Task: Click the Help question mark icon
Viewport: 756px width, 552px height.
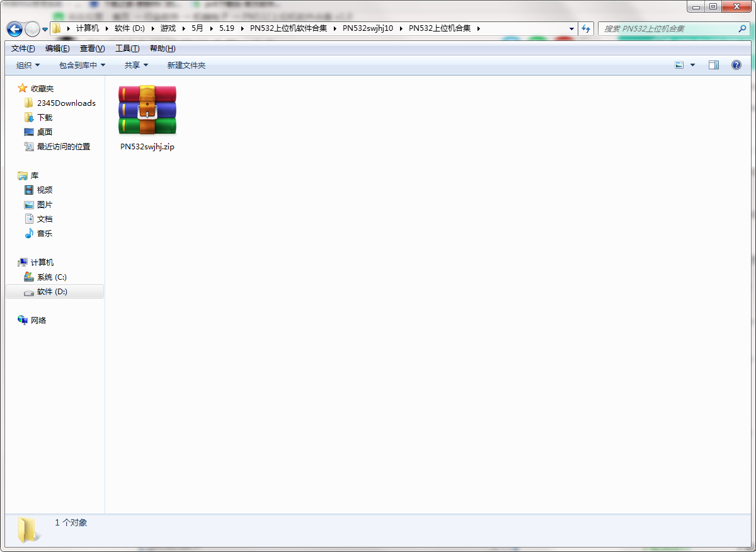Action: point(736,65)
